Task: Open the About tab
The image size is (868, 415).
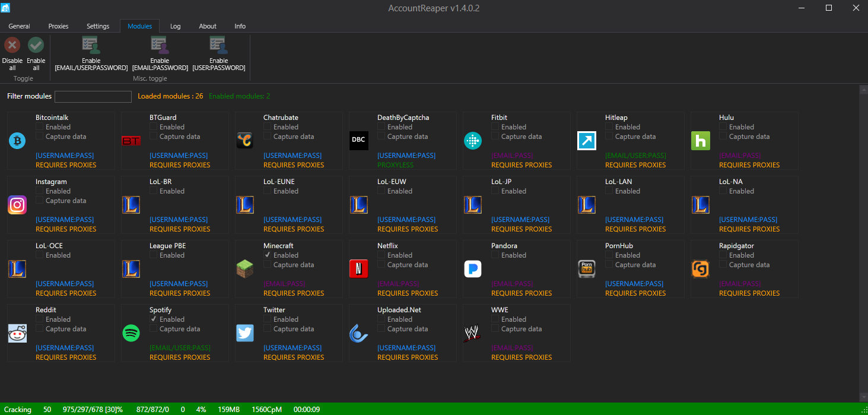Action: click(208, 26)
